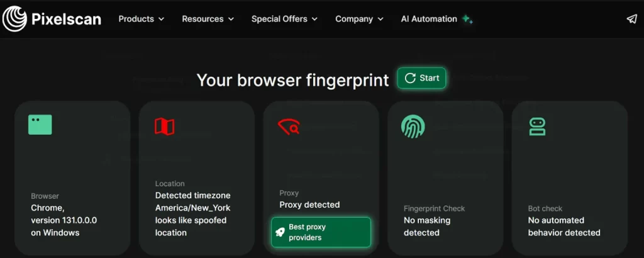Viewport: 644px width, 258px height.
Task: Open the Products menu
Action: pyautogui.click(x=142, y=19)
